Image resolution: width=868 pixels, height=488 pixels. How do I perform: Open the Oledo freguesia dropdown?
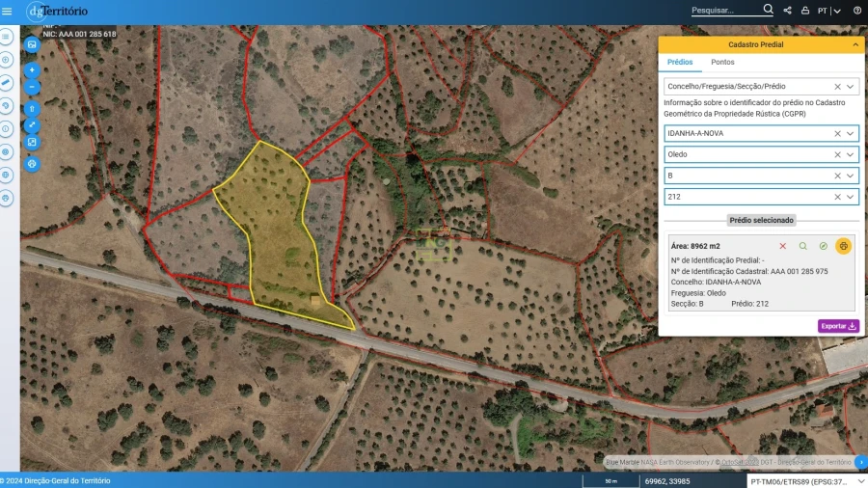pos(851,154)
